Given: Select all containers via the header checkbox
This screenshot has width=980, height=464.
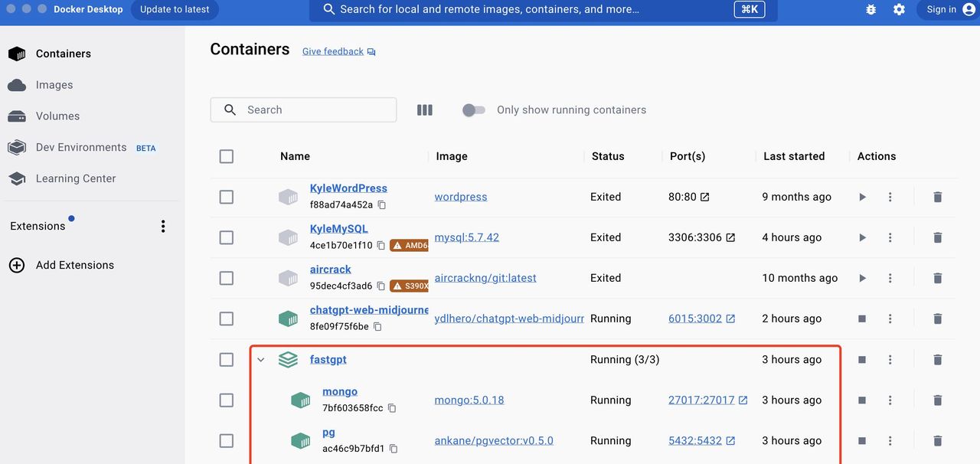Looking at the screenshot, I should coord(227,156).
